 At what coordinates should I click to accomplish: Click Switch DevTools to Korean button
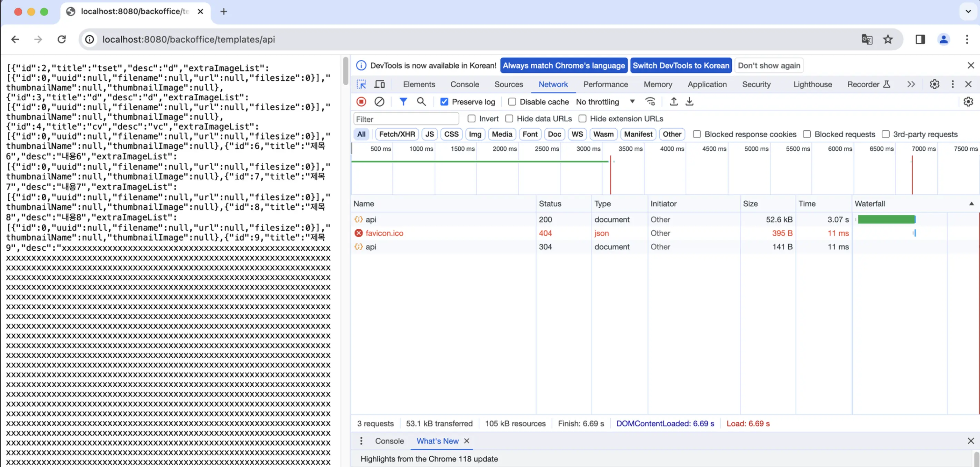pyautogui.click(x=681, y=66)
